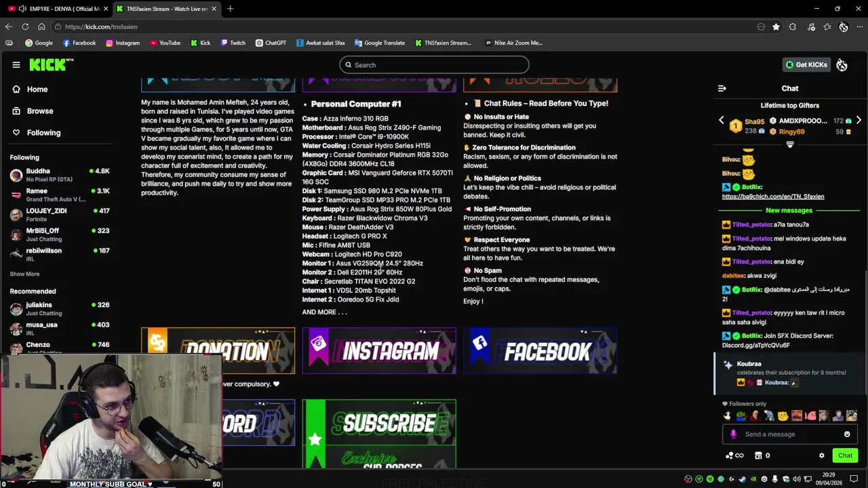Open the ba9chich.com link in chat
The image size is (868, 488).
point(773,197)
